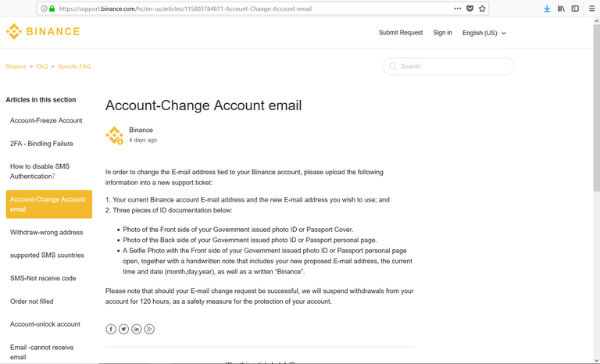Open the page actions three-dots menu
The image size is (600, 364).
click(458, 9)
